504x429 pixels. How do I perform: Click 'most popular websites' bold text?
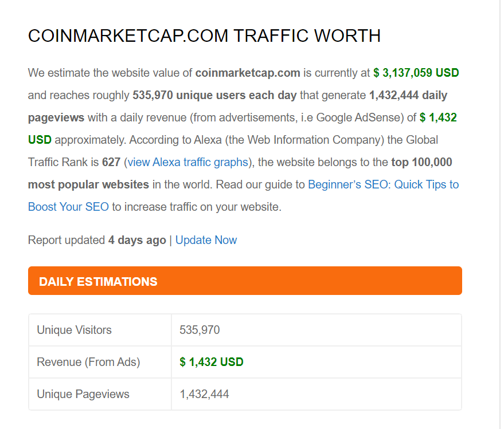tap(88, 184)
